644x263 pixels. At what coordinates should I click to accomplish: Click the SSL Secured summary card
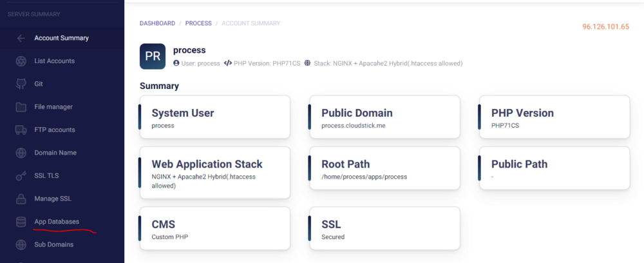pos(384,229)
